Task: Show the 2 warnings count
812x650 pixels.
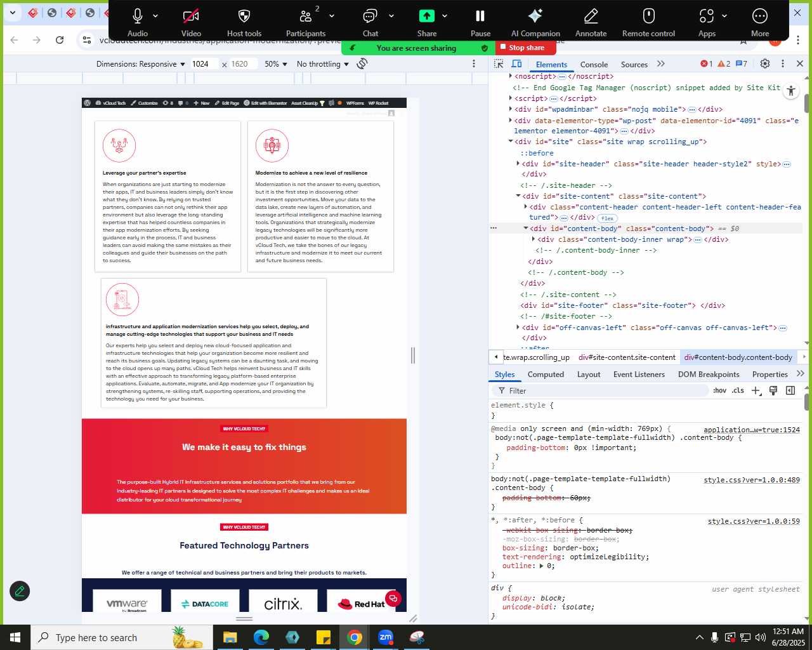Action: pyautogui.click(x=724, y=63)
